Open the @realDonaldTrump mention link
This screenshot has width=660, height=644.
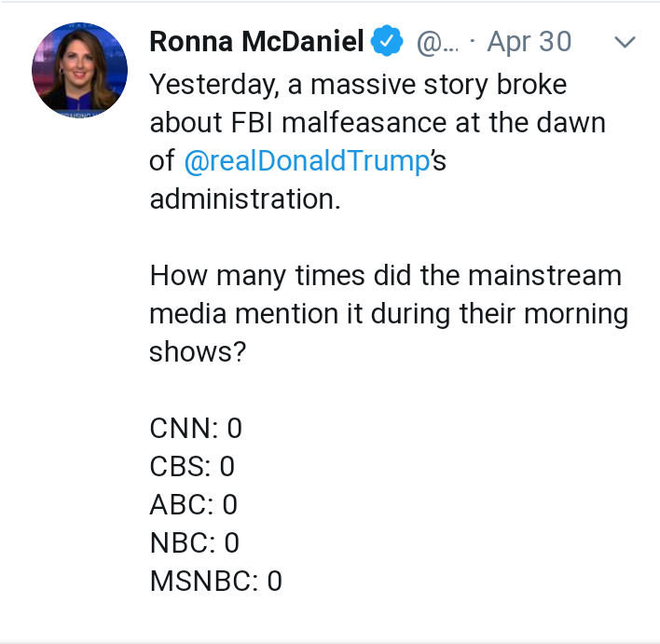(306, 160)
